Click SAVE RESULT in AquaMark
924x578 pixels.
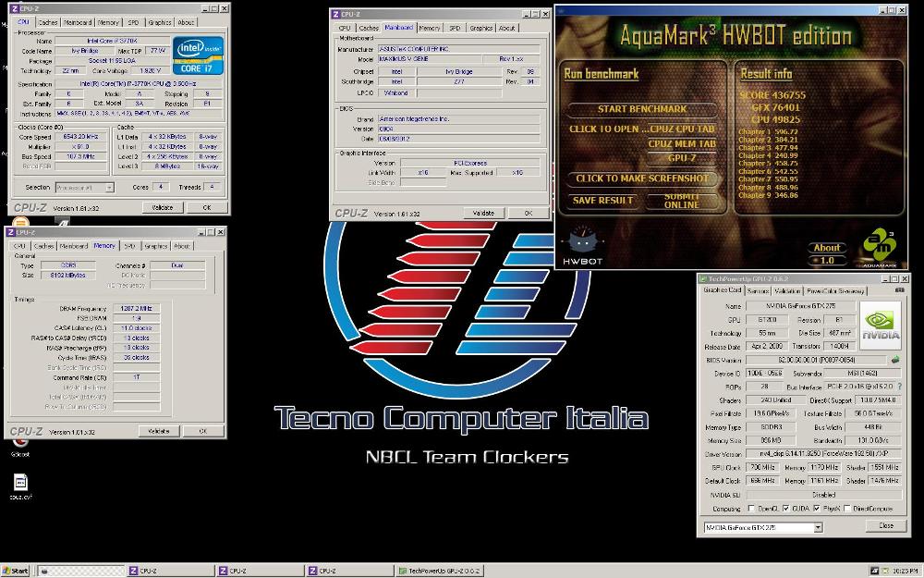602,201
